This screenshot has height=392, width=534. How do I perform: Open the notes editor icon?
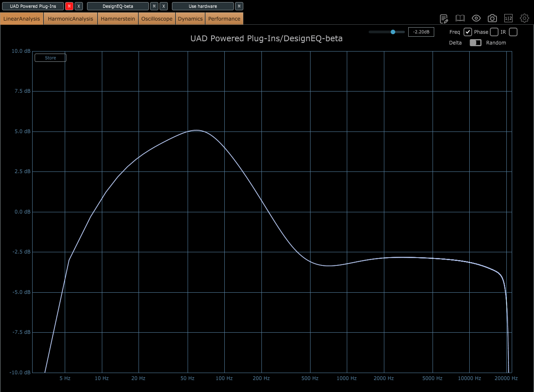[x=444, y=19]
